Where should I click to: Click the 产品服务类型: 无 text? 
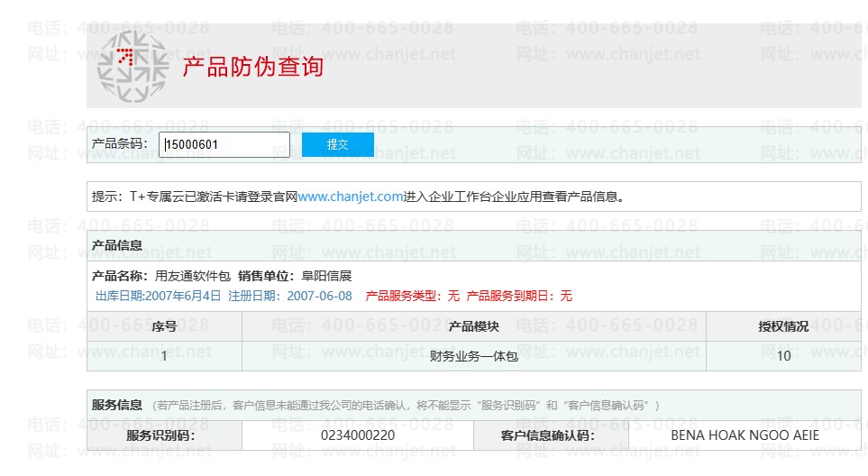click(x=413, y=296)
